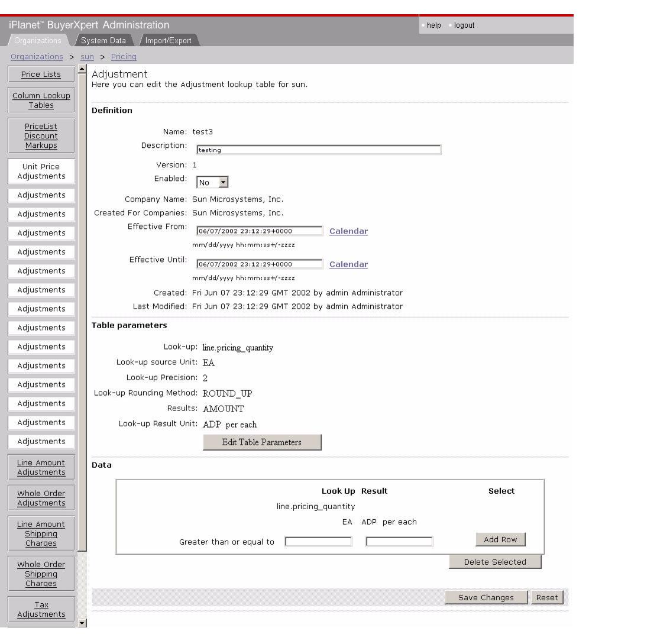Image resolution: width=657 pixels, height=644 pixels.
Task: Focus the Result value input field
Action: point(399,542)
